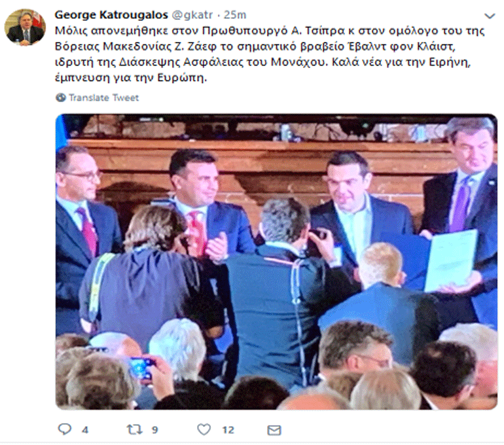Click the retweet count showing 9
The image size is (504, 445).
click(x=155, y=430)
